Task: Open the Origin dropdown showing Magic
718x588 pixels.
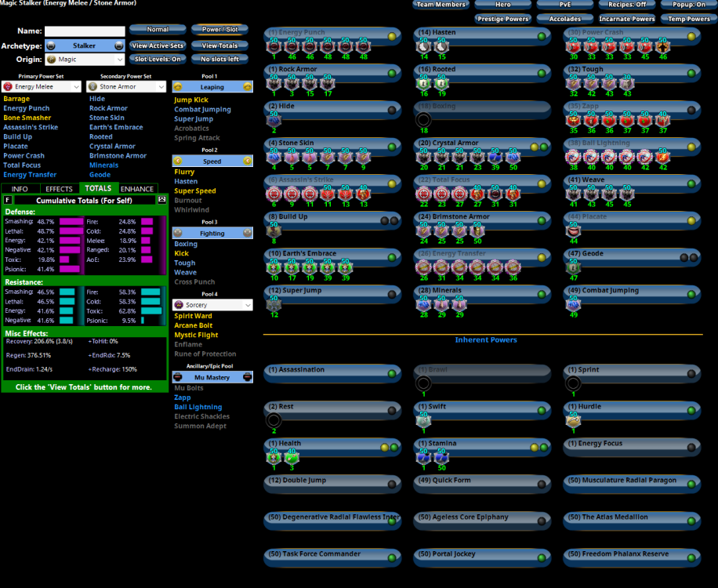Action: click(85, 59)
